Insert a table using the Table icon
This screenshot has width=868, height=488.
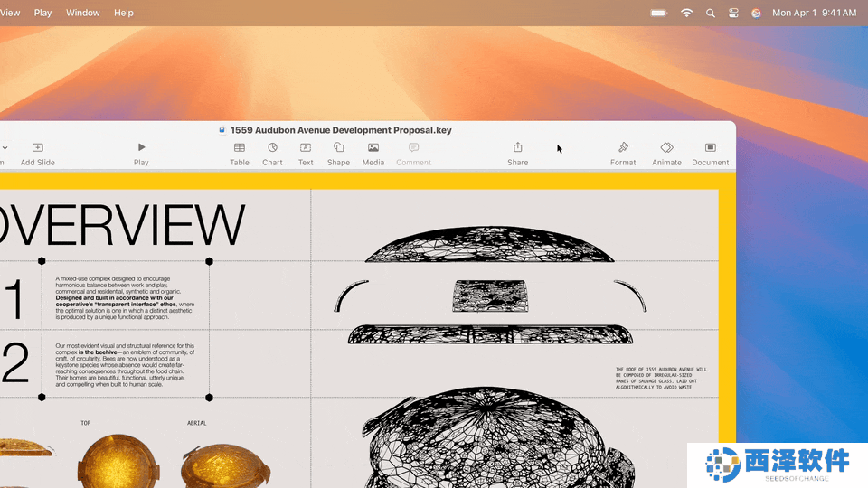240,153
